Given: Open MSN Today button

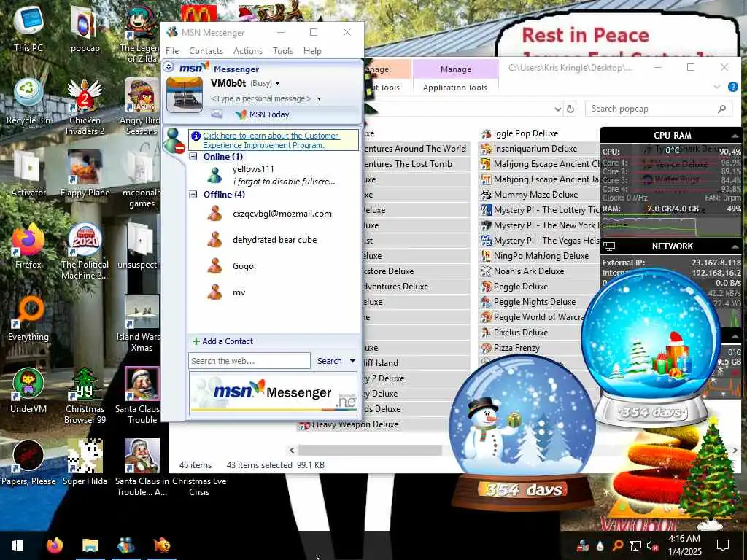Looking at the screenshot, I should [263, 114].
